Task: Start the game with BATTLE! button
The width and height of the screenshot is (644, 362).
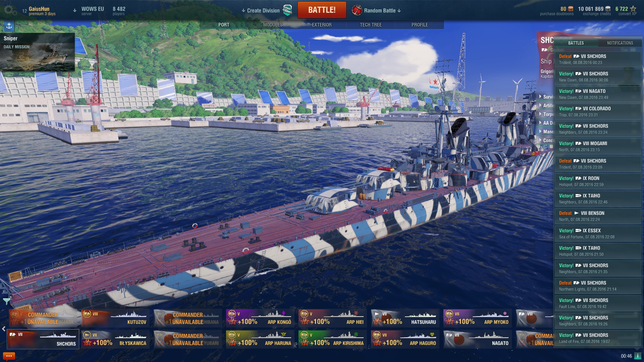Action: (x=322, y=10)
